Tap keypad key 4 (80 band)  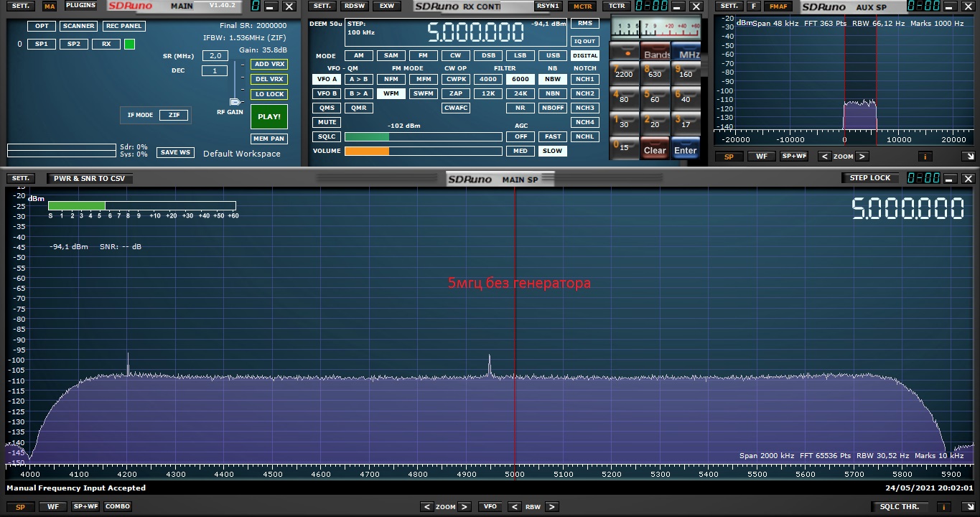click(x=624, y=98)
